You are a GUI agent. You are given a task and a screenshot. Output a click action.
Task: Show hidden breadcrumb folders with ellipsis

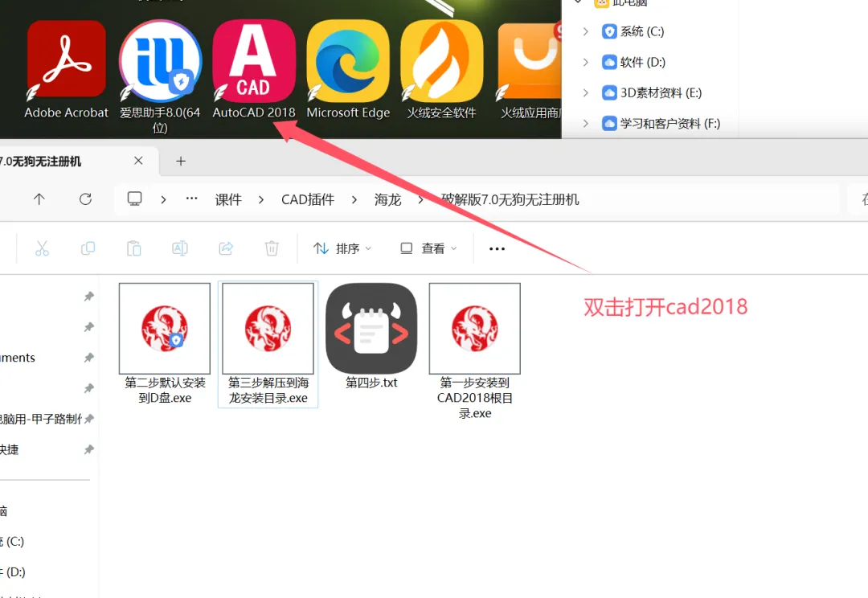click(x=191, y=199)
